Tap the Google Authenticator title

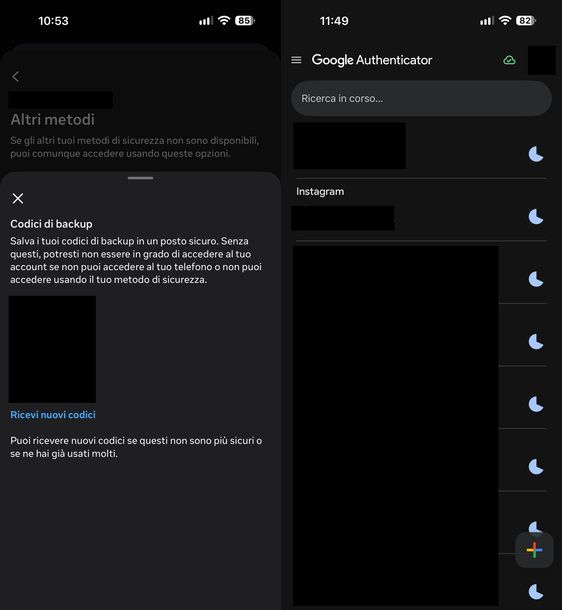pos(372,60)
